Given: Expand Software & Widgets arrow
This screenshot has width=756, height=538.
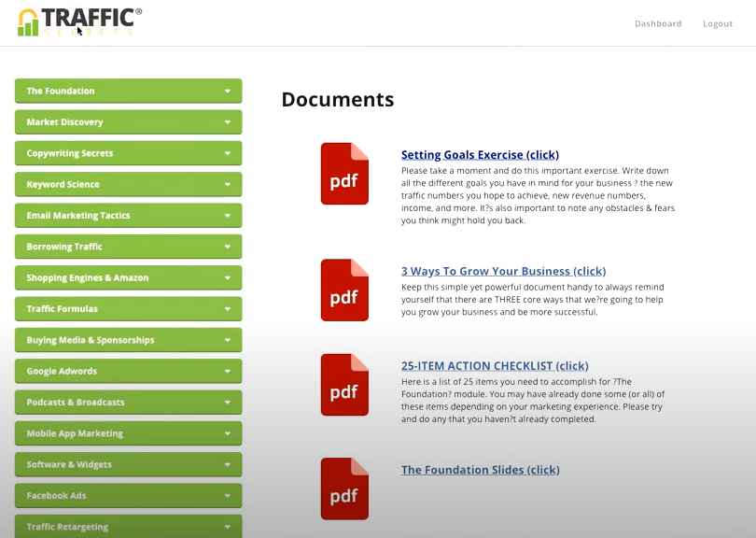Looking at the screenshot, I should pyautogui.click(x=228, y=464).
